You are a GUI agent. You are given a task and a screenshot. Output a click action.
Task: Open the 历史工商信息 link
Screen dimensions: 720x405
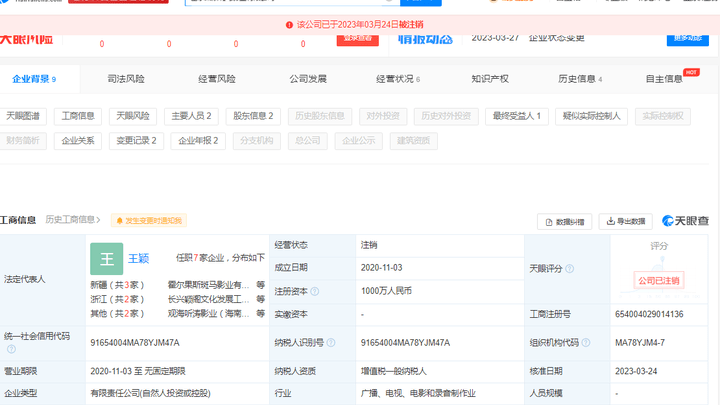point(73,220)
